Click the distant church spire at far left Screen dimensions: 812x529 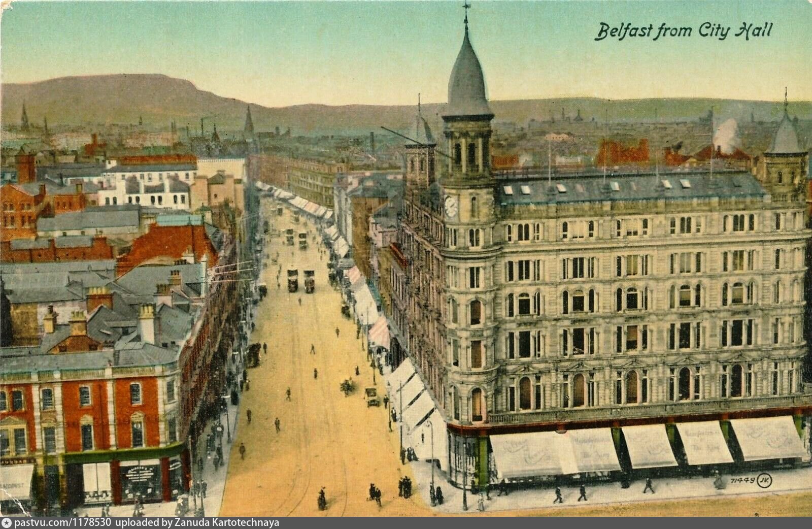pos(24,116)
